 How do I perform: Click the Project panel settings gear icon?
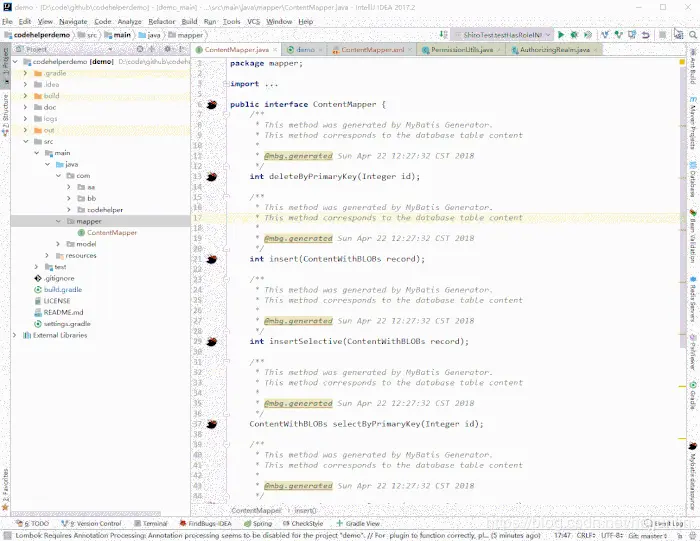pyautogui.click(x=168, y=49)
